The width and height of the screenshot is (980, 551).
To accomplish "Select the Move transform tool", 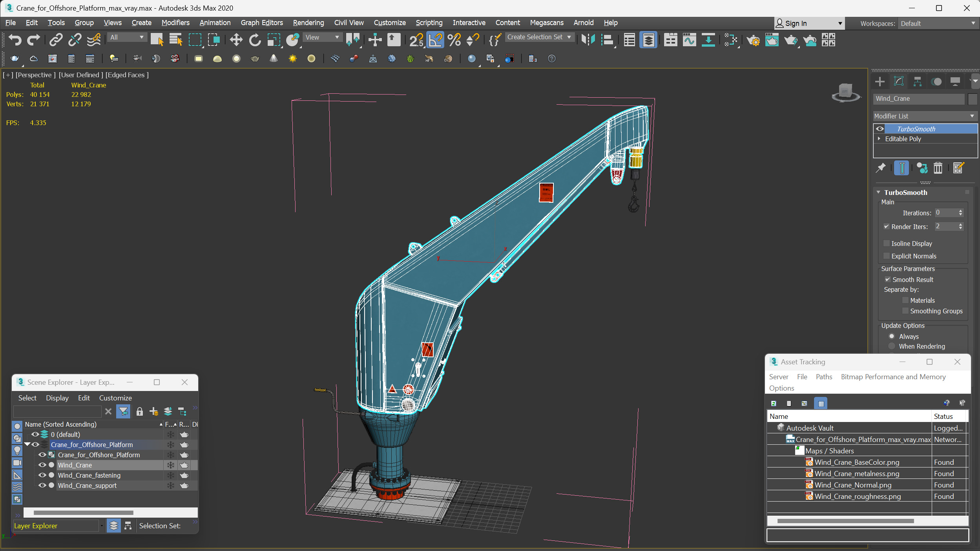I will 236,40.
